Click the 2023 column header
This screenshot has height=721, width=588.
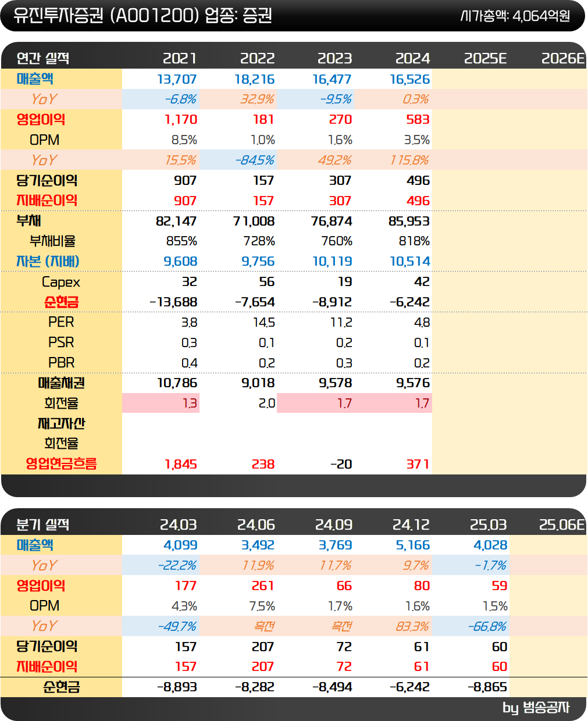pos(334,58)
